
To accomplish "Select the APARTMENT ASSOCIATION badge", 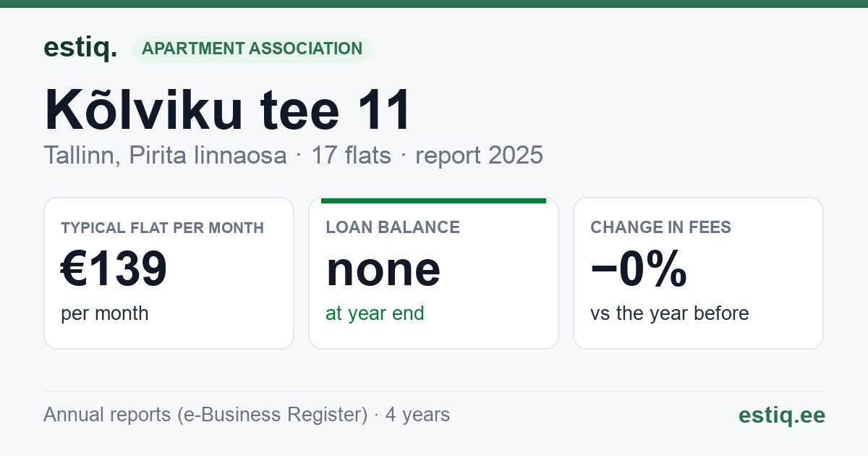I will tap(252, 49).
